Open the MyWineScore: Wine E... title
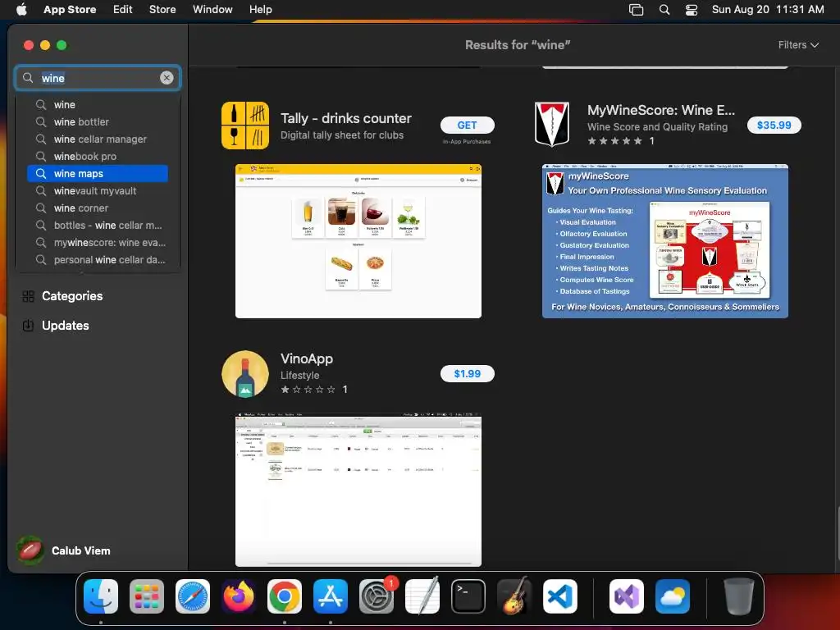The image size is (840, 630). coord(661,110)
